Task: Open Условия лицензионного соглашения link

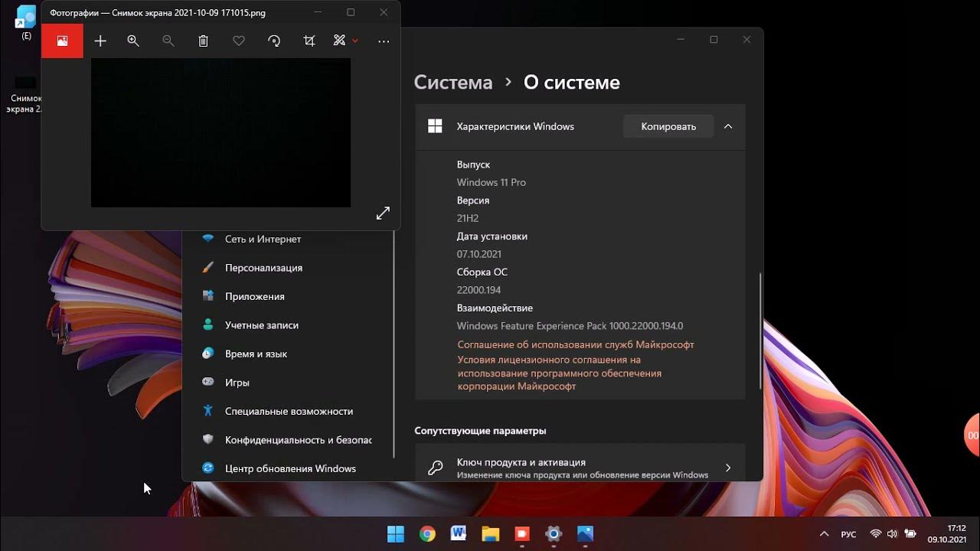Action: [560, 373]
